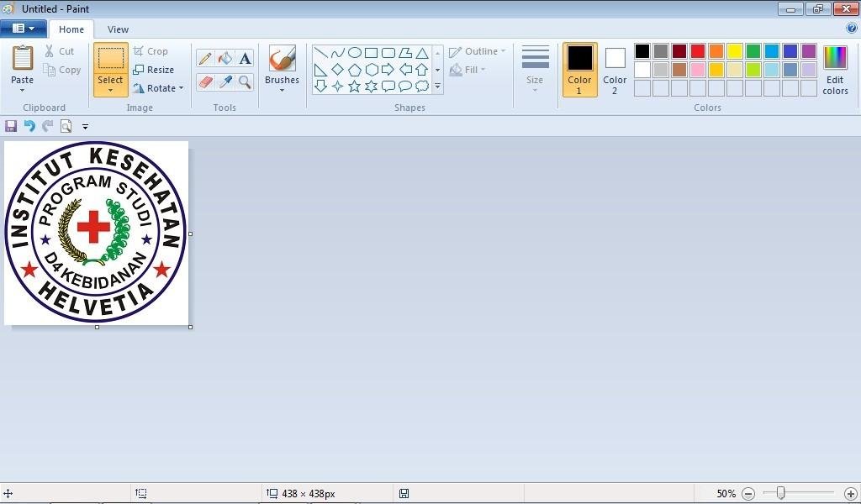Click the zoom slider thumb
The height and width of the screenshot is (504, 861).
[780, 493]
